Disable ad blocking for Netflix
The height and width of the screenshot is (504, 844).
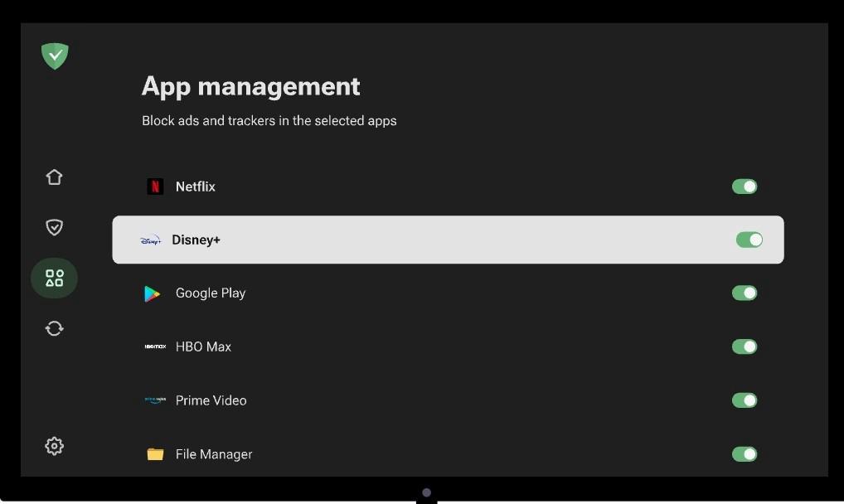pos(744,186)
